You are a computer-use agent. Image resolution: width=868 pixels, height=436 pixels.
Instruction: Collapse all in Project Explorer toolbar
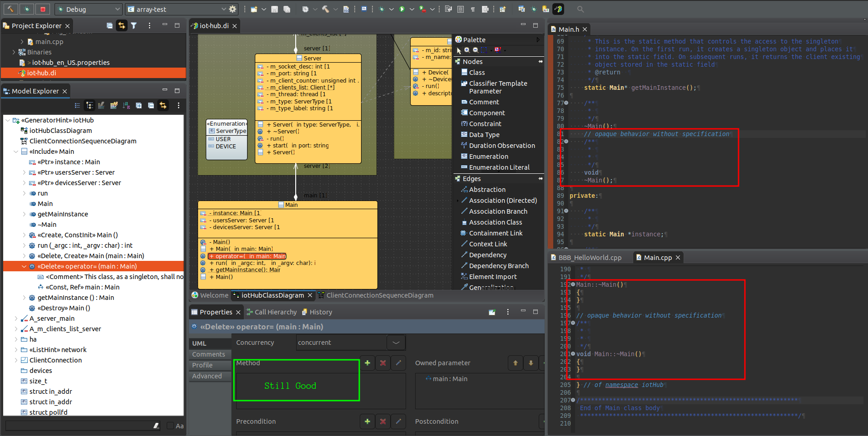coord(109,25)
